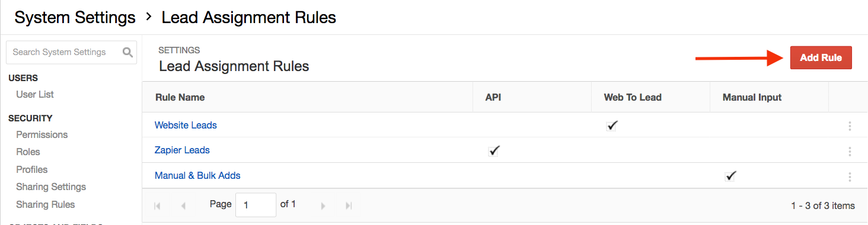Go to the first page icon
This screenshot has height=225, width=868.
pyautogui.click(x=158, y=205)
